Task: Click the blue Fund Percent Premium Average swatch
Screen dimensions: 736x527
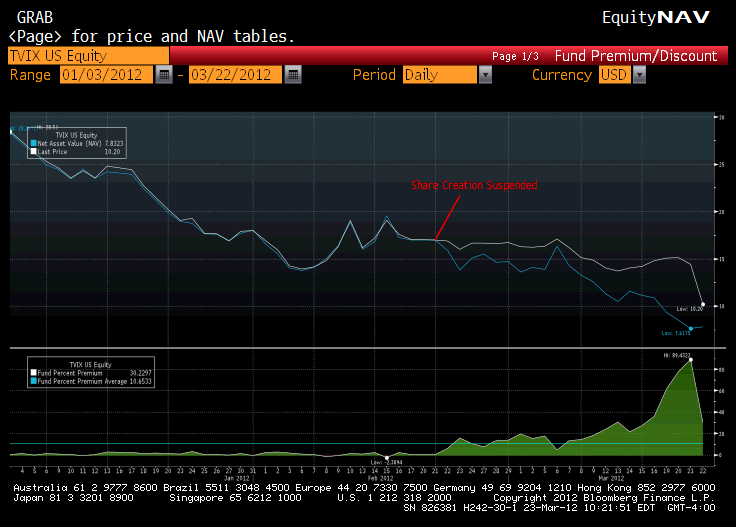Action: [x=33, y=381]
